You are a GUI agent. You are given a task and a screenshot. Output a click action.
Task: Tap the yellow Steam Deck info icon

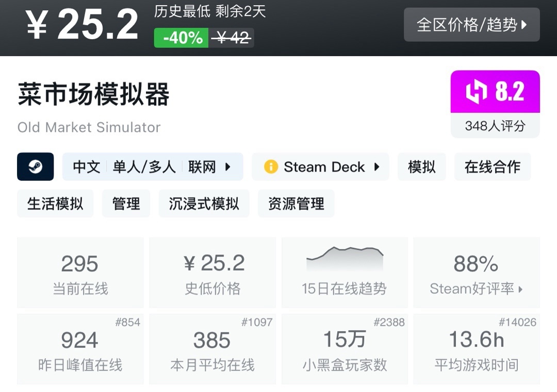pyautogui.click(x=271, y=167)
